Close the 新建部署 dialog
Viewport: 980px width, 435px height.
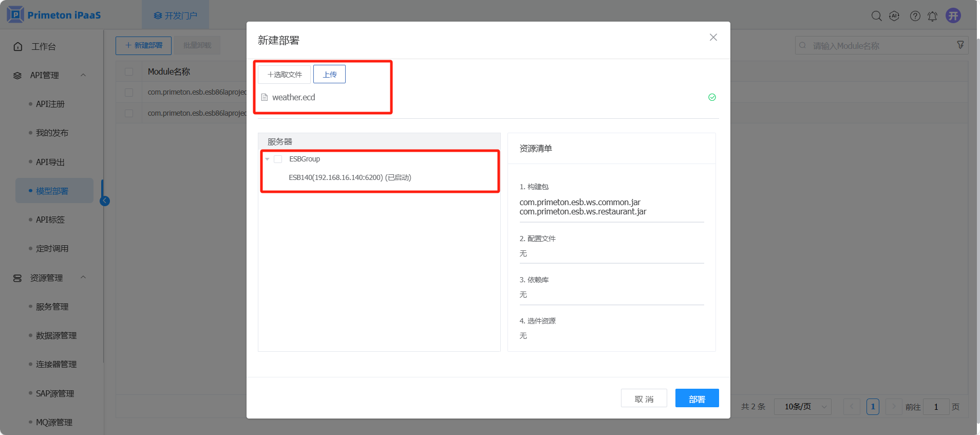pos(713,38)
